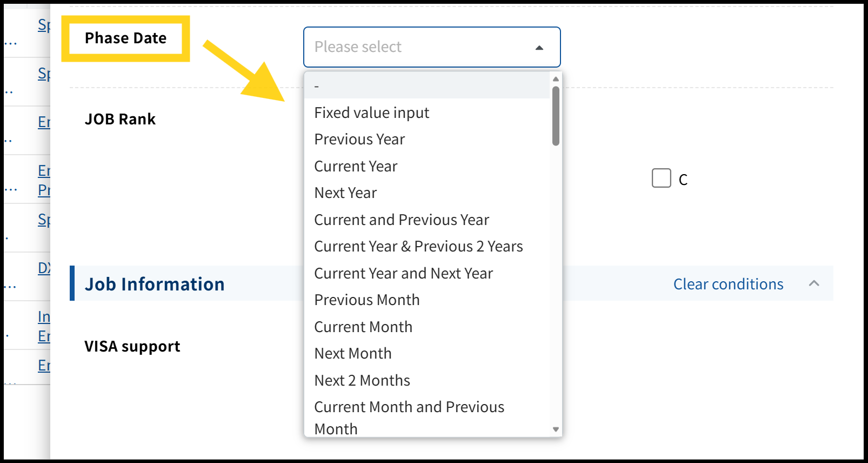Choose 'Current and Previous Year'

click(x=402, y=220)
